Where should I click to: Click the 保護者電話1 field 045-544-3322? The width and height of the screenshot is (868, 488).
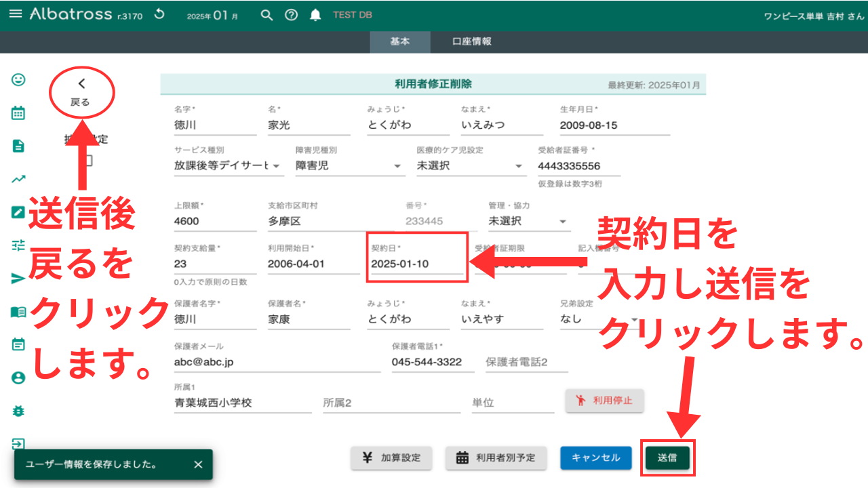(433, 362)
